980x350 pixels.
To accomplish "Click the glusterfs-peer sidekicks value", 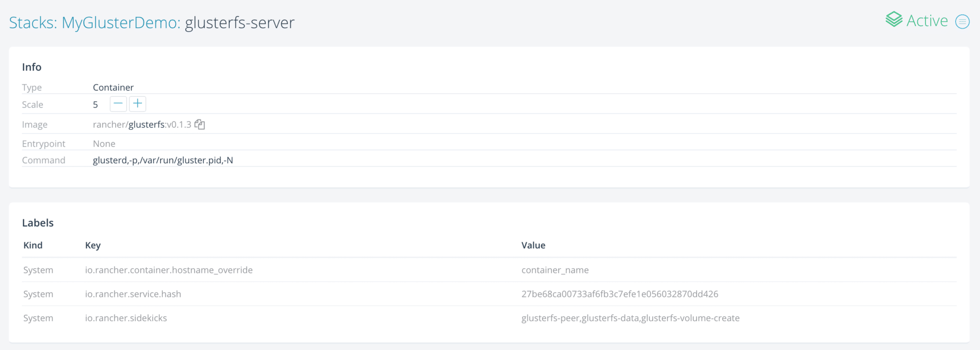I will pos(630,318).
